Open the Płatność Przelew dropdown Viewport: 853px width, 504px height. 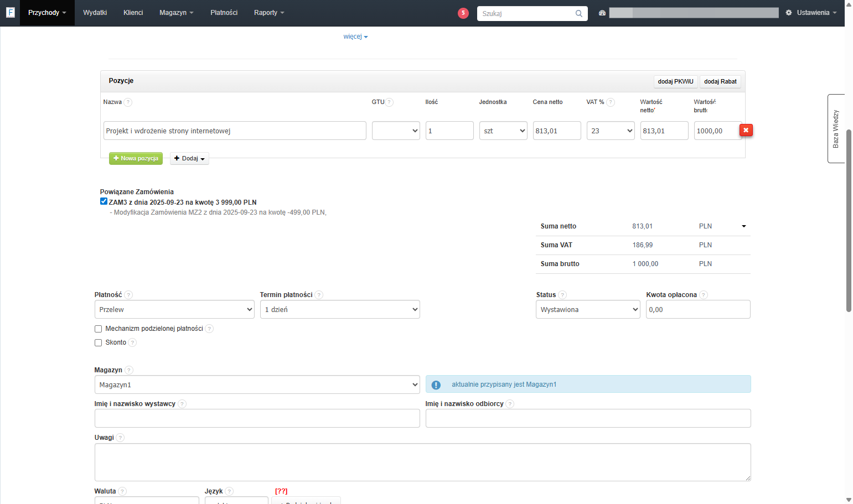pos(174,309)
